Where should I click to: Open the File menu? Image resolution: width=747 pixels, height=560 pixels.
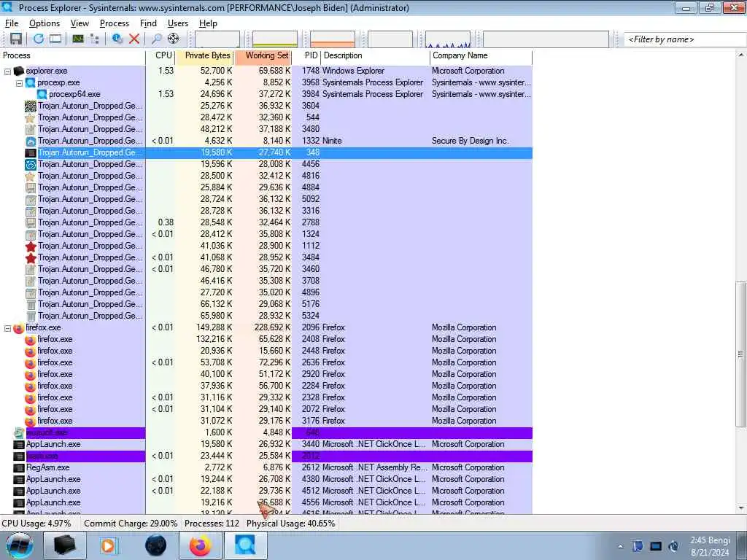pos(12,23)
